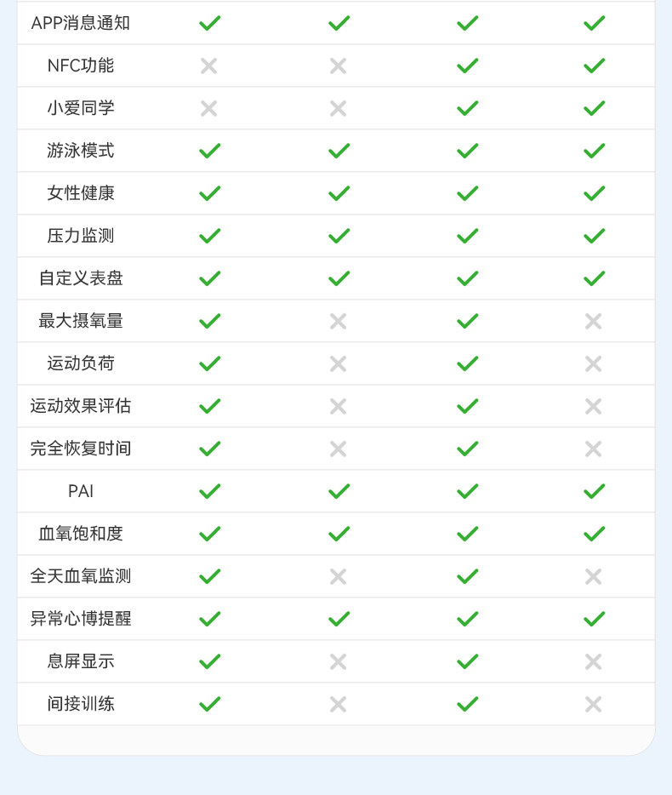
Task: Click the green check in 小爱同学 row, last column
Action: tap(594, 108)
